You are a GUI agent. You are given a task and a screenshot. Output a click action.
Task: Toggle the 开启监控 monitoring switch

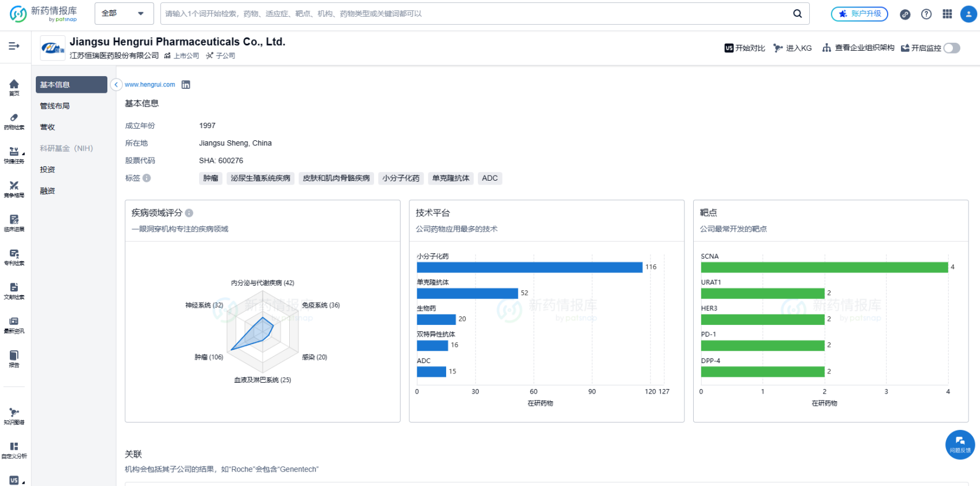coord(952,48)
